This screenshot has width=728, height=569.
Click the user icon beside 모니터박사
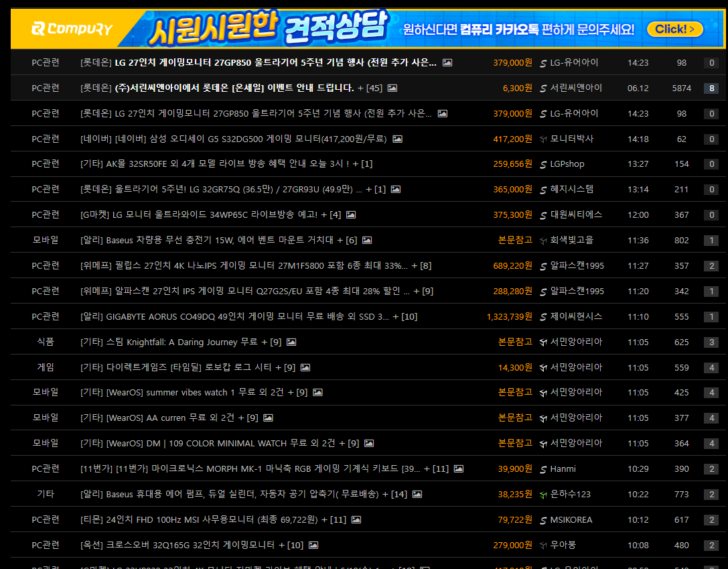543,139
